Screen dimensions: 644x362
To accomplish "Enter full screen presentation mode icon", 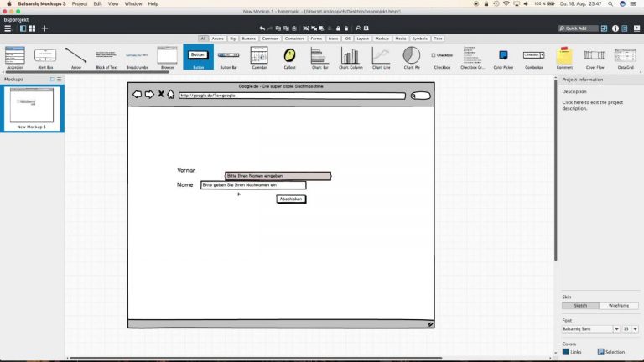I will (x=637, y=28).
